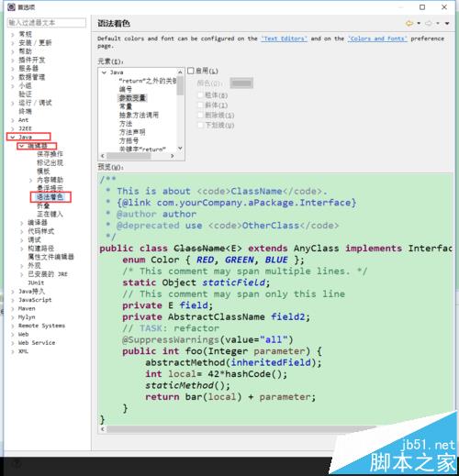Select 代码样式 in the tree
459x476 pixels.
point(41,231)
